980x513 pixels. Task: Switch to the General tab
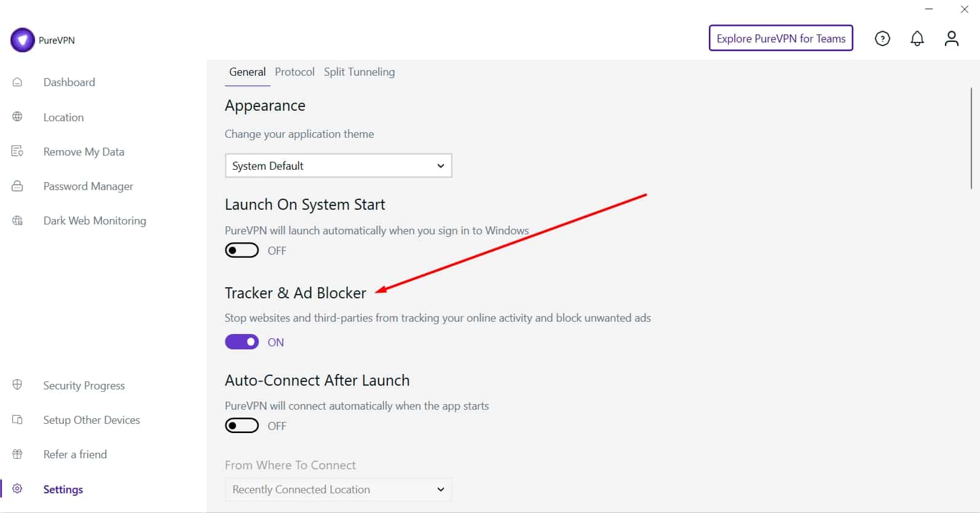pyautogui.click(x=247, y=72)
